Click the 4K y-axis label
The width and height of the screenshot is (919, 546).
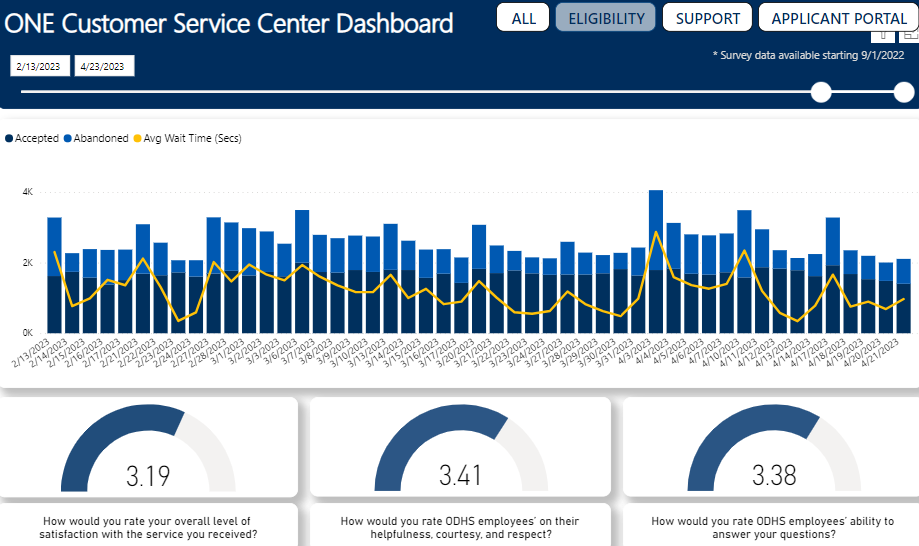[x=28, y=192]
